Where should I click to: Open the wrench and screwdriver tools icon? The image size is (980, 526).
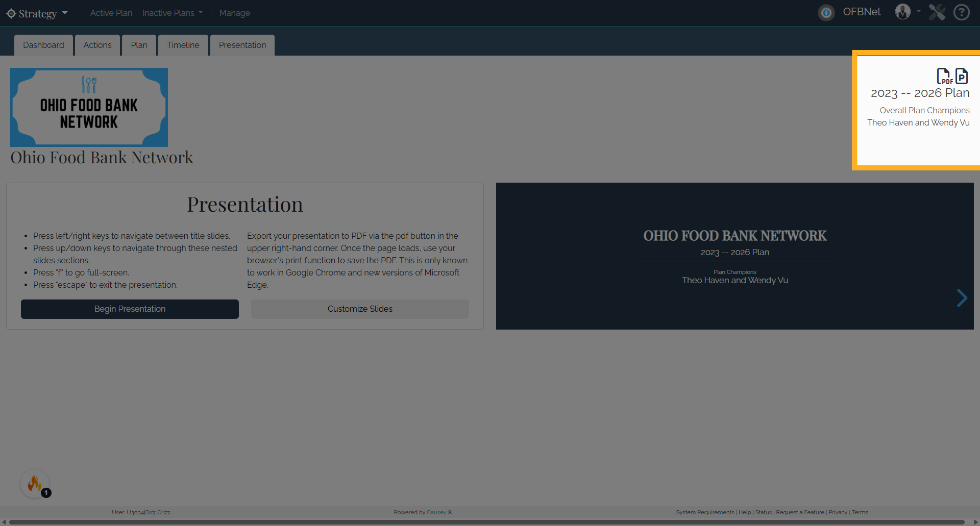[937, 12]
